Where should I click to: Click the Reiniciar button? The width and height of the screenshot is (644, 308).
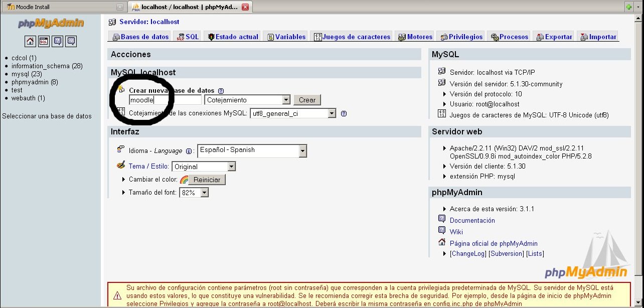click(x=207, y=180)
